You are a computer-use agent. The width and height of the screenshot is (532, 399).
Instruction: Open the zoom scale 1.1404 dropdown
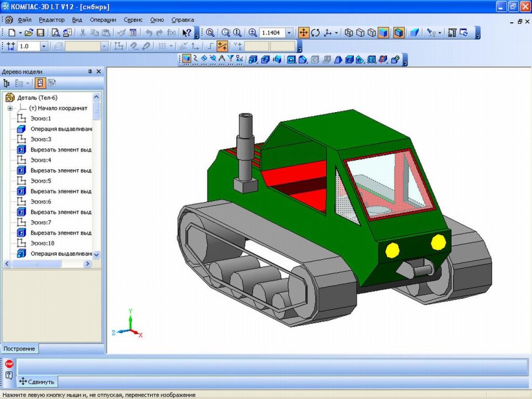tap(291, 33)
